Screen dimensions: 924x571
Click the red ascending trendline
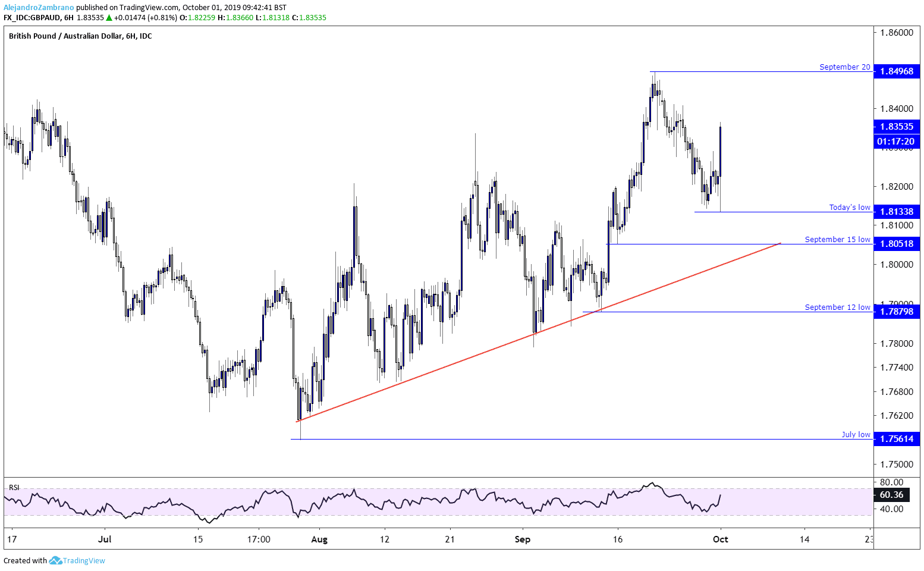coord(538,332)
